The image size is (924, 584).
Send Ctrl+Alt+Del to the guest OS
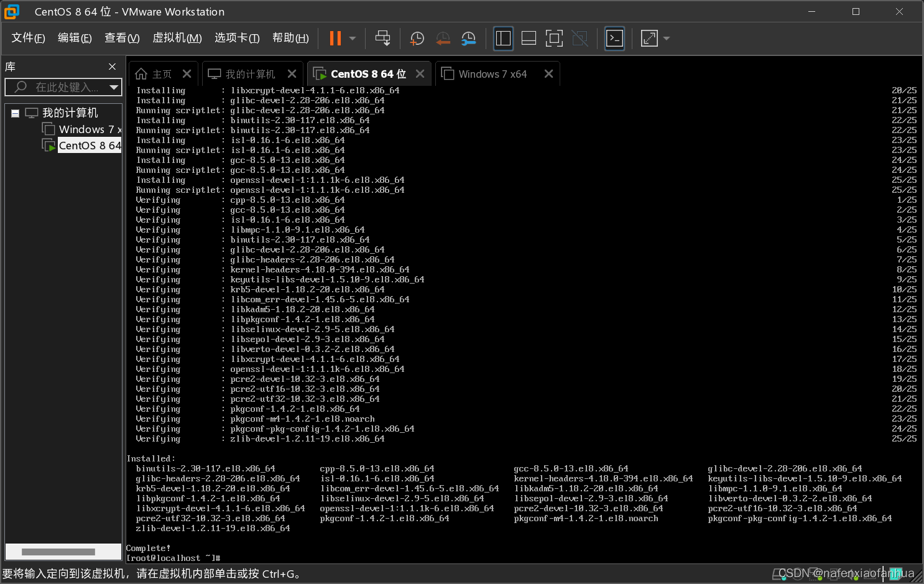point(383,38)
